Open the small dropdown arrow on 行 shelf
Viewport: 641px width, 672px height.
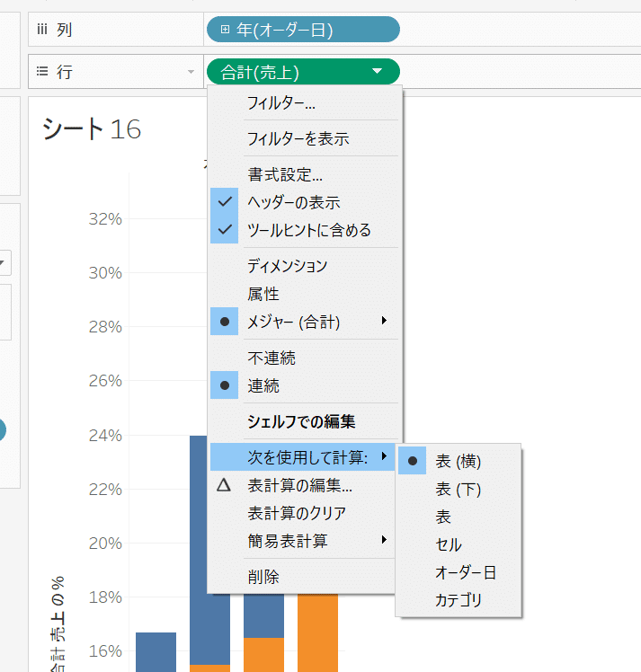point(191,72)
